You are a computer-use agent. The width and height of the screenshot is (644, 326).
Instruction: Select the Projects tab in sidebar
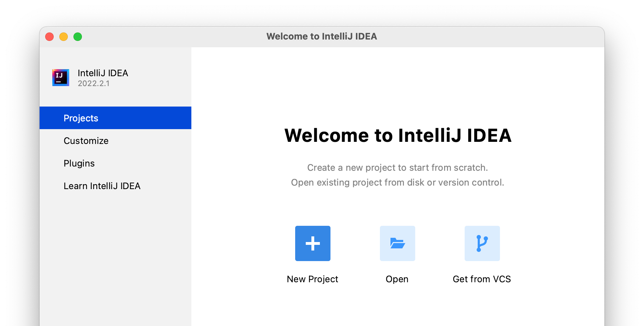click(x=115, y=118)
